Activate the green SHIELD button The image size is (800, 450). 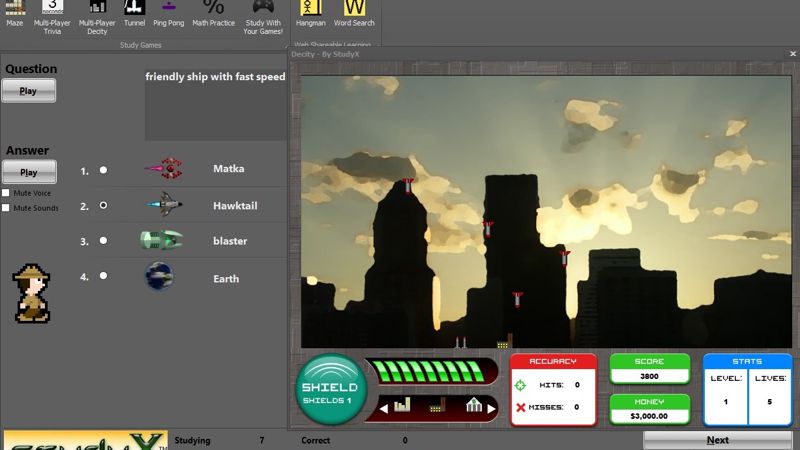click(x=331, y=390)
